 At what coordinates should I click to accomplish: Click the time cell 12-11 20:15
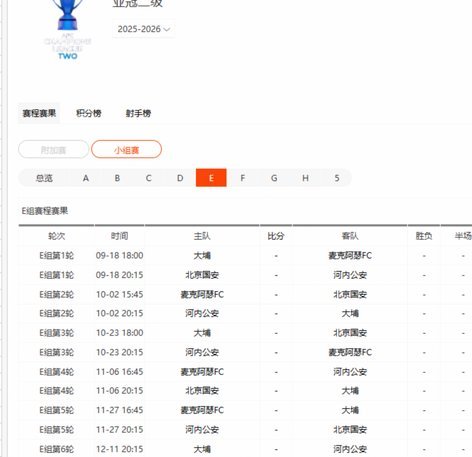click(x=119, y=449)
